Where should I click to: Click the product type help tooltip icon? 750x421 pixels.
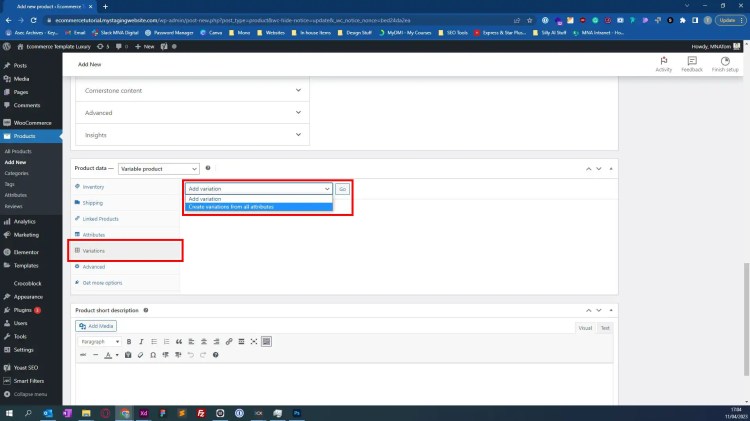coord(208,168)
